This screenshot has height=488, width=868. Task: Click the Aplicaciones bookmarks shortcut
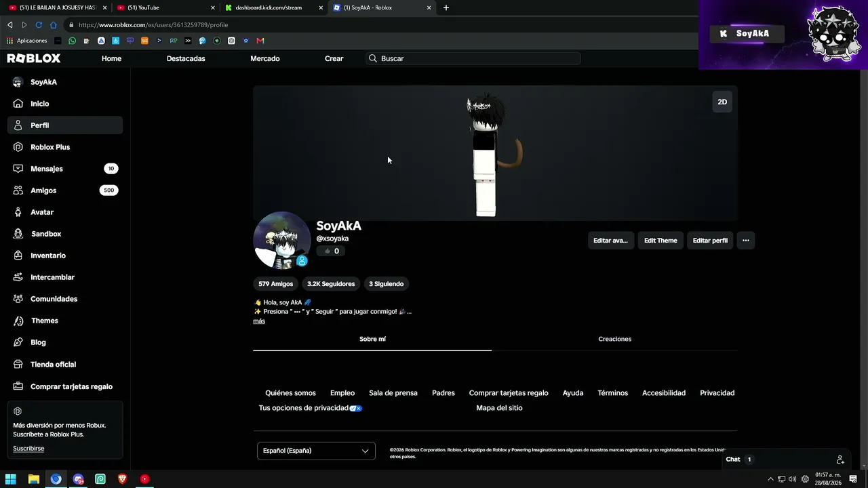click(27, 41)
